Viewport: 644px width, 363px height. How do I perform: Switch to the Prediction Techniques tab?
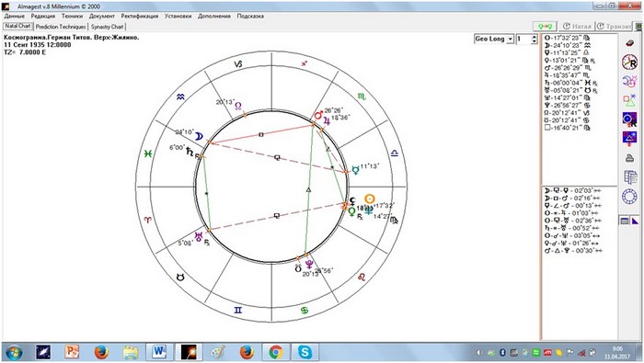[x=61, y=27]
